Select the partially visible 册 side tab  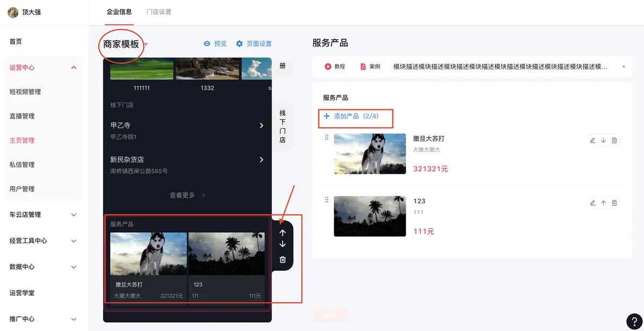(x=282, y=66)
